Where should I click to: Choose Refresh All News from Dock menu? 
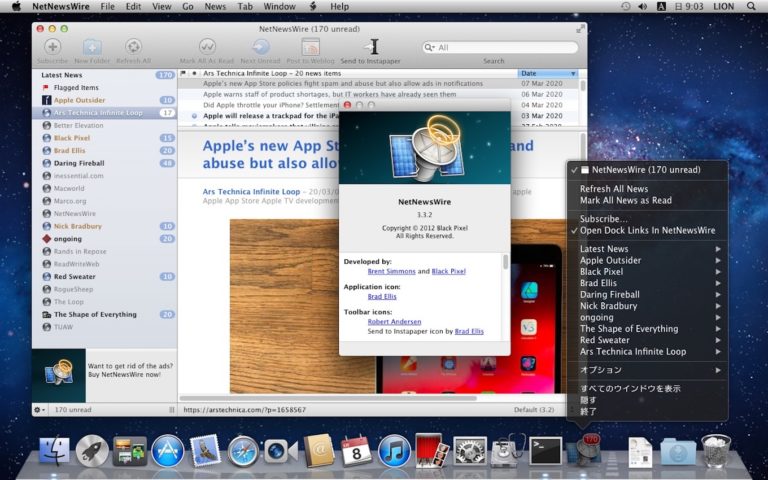[x=613, y=189]
